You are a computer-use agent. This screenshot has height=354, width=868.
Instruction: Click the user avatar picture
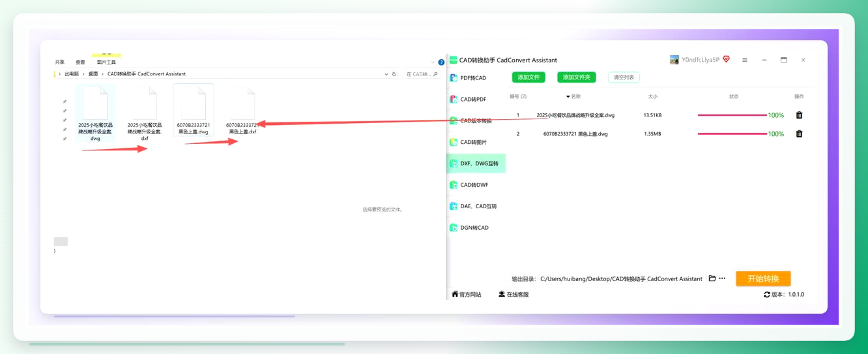(674, 60)
